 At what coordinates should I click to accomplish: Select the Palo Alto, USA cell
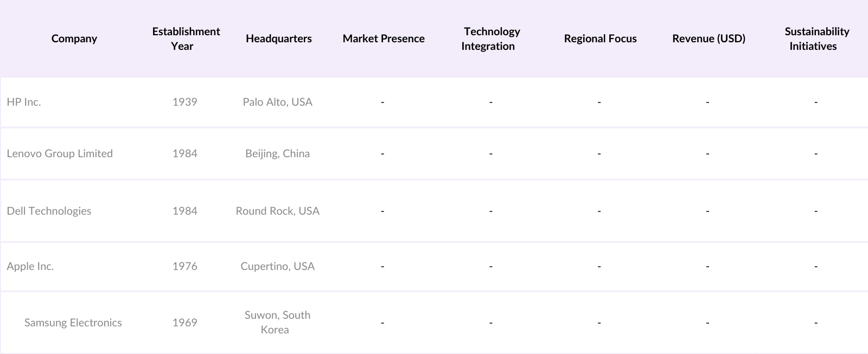[x=278, y=102]
